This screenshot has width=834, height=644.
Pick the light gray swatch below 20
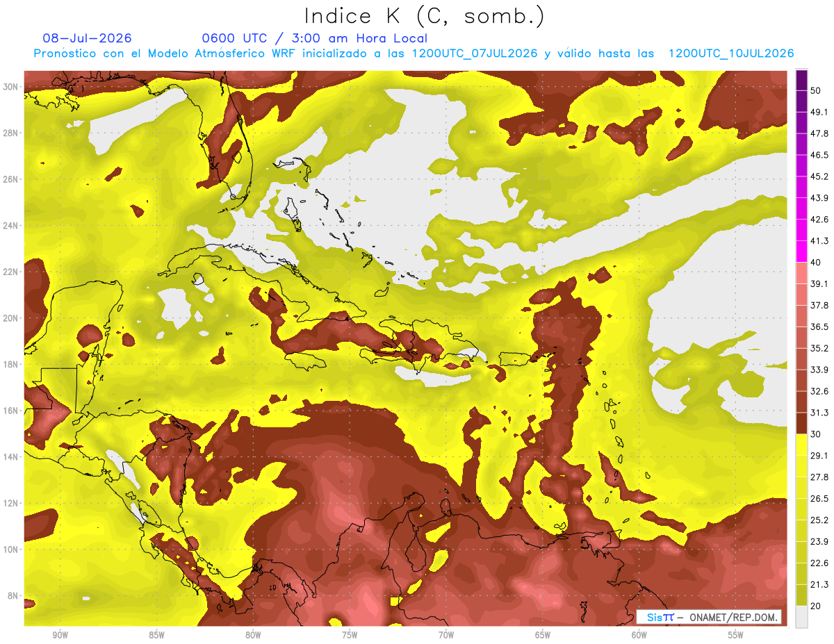tap(801, 616)
